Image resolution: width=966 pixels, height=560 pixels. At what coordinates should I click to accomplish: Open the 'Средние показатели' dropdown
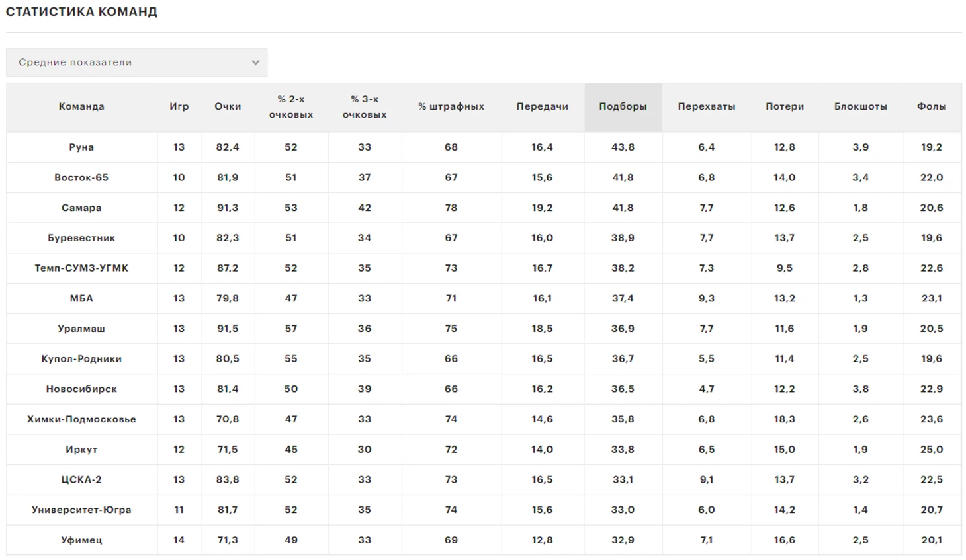136,62
